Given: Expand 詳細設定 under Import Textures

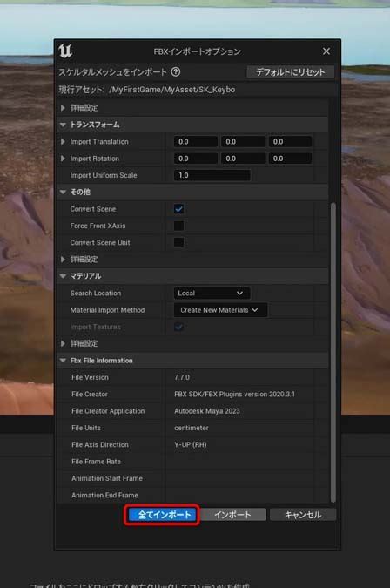Looking at the screenshot, I should coord(63,343).
